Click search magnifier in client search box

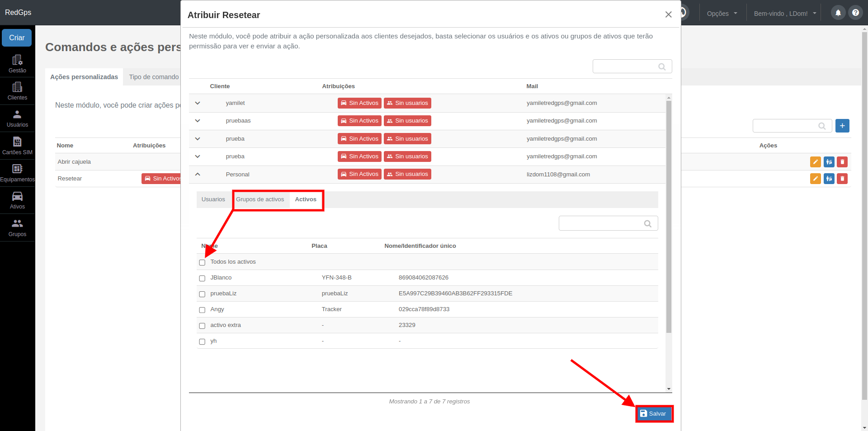point(662,67)
